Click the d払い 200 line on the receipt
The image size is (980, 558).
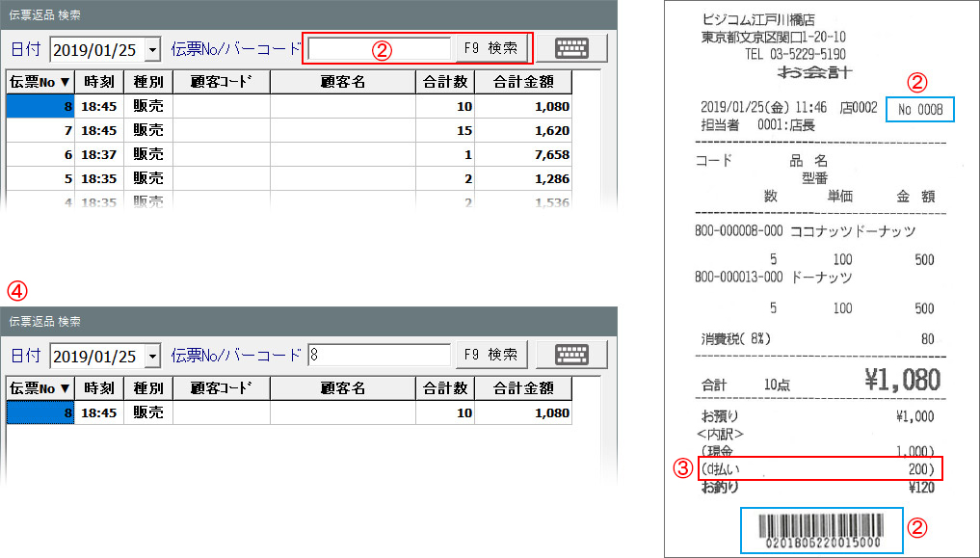(819, 469)
